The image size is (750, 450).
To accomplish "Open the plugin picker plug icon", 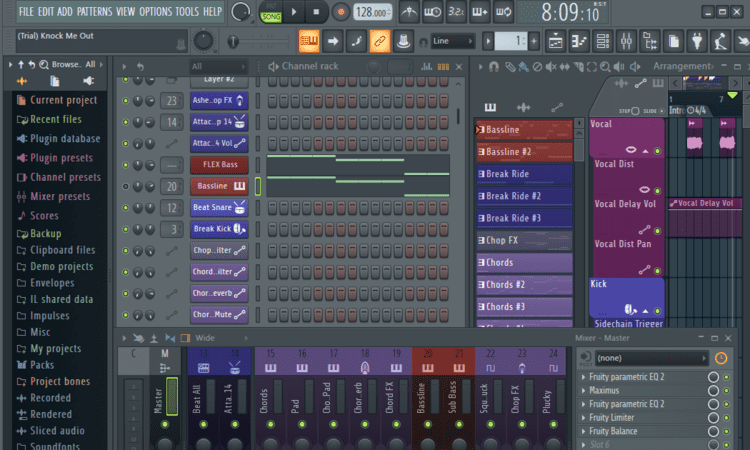I will click(697, 42).
